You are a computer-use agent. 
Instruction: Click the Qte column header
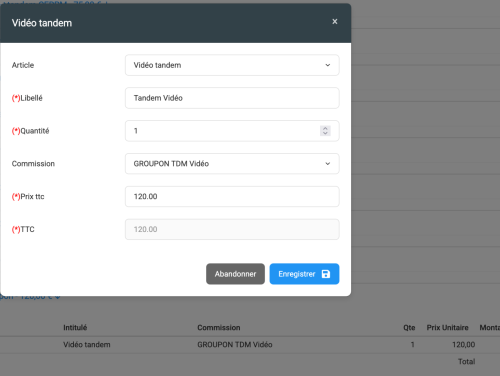pyautogui.click(x=409, y=328)
